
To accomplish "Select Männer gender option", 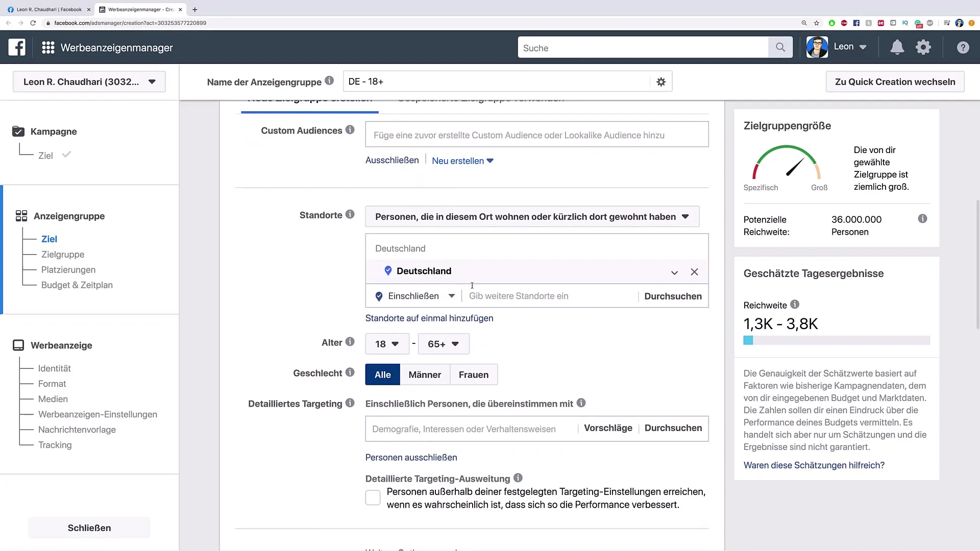I will coord(425,374).
